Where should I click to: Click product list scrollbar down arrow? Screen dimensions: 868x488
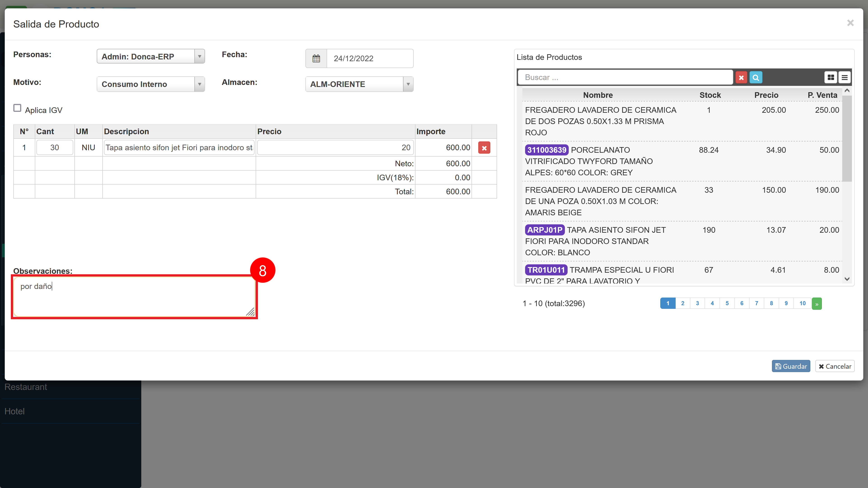847,279
